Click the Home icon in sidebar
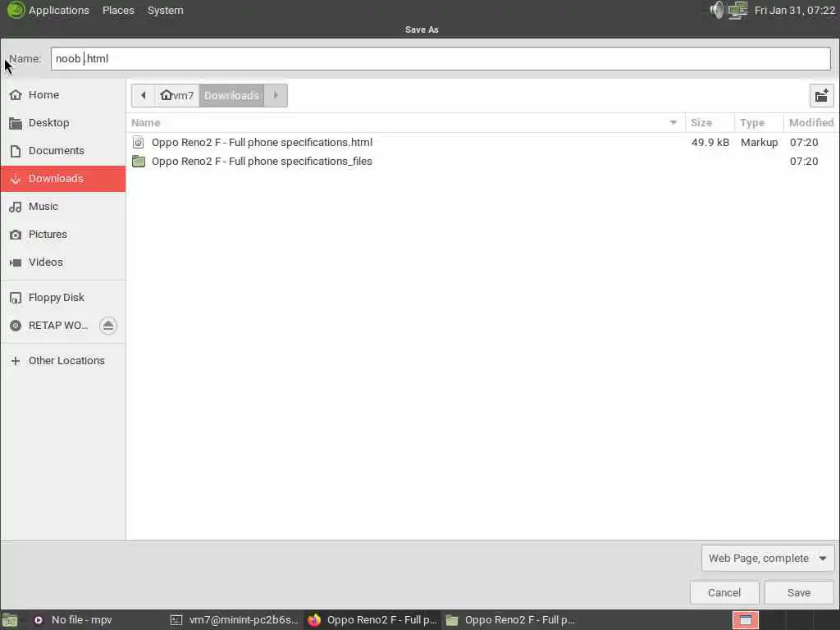This screenshot has height=630, width=840. [16, 95]
